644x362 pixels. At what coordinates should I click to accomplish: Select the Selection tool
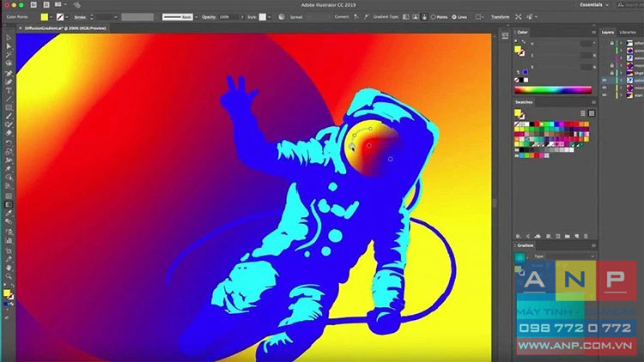coord(9,38)
